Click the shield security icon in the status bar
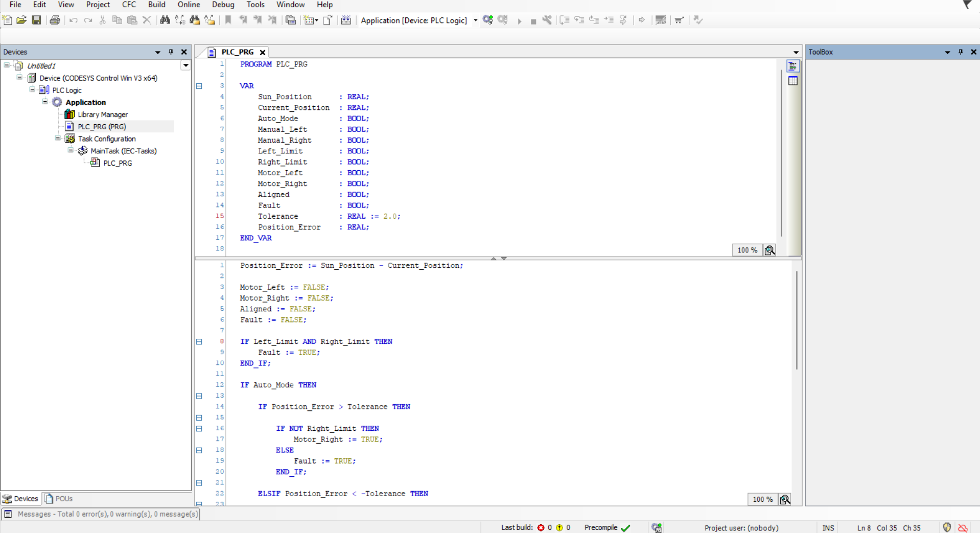The height and width of the screenshot is (533, 980). coord(947,527)
